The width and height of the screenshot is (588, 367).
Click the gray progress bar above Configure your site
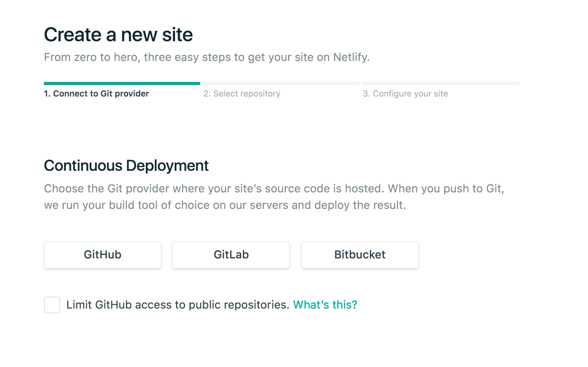point(441,83)
